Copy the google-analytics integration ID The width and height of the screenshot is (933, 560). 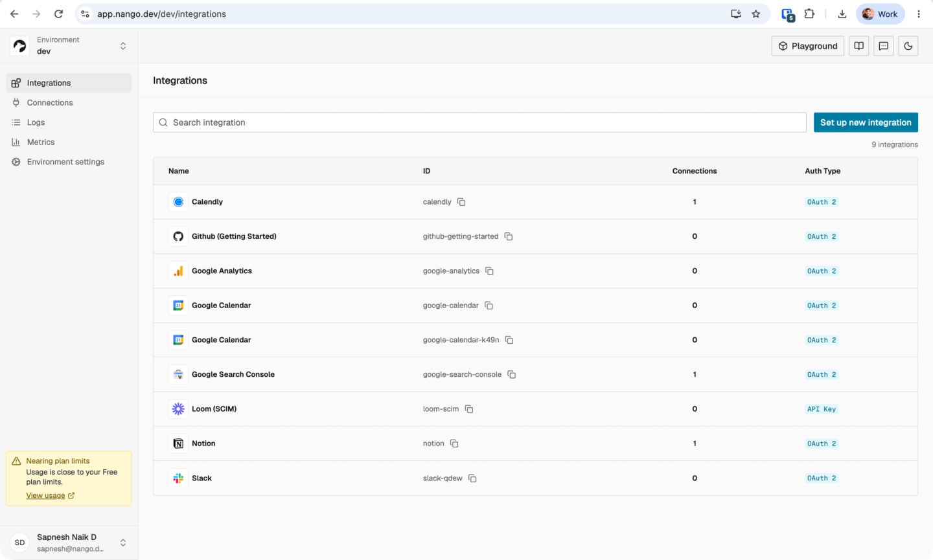(x=489, y=271)
